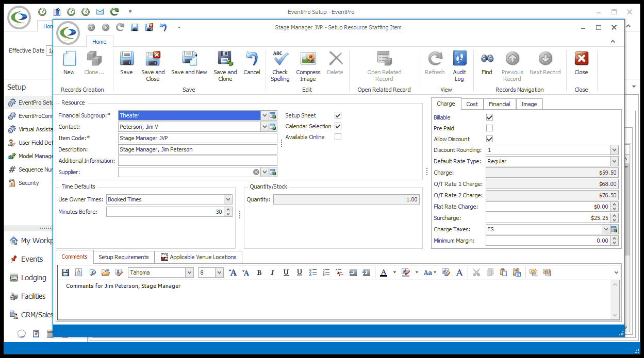644x358 pixels.
Task: Open the Charge Taxes dropdown arrow
Action: (x=605, y=229)
